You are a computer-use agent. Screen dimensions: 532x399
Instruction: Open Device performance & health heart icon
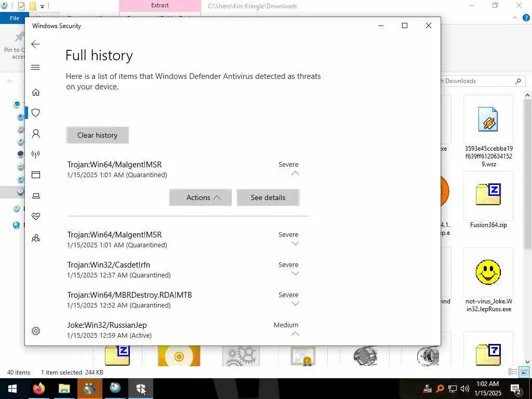pyautogui.click(x=36, y=217)
